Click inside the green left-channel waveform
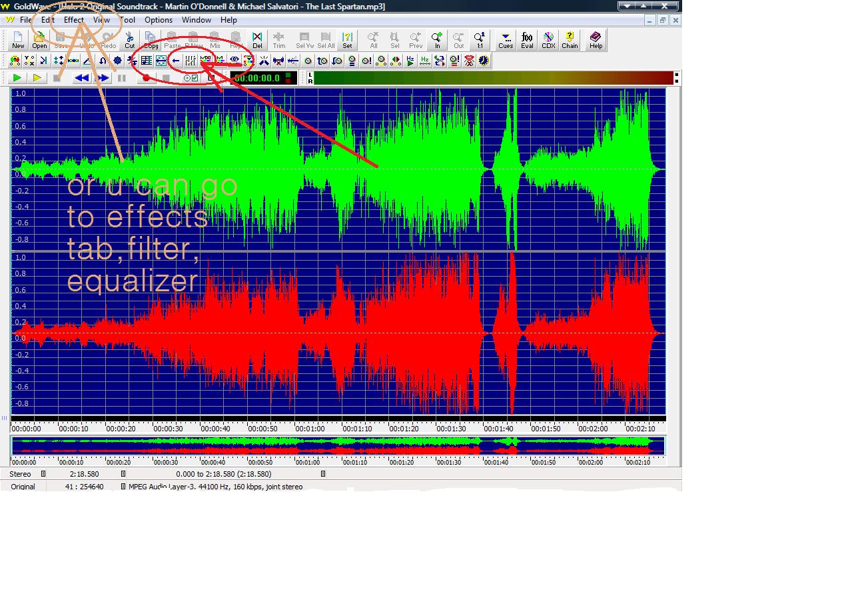The height and width of the screenshot is (594, 868). [338, 169]
